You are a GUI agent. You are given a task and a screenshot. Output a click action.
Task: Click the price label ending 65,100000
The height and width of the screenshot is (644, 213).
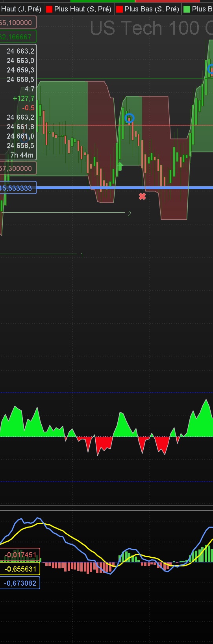tap(18, 23)
